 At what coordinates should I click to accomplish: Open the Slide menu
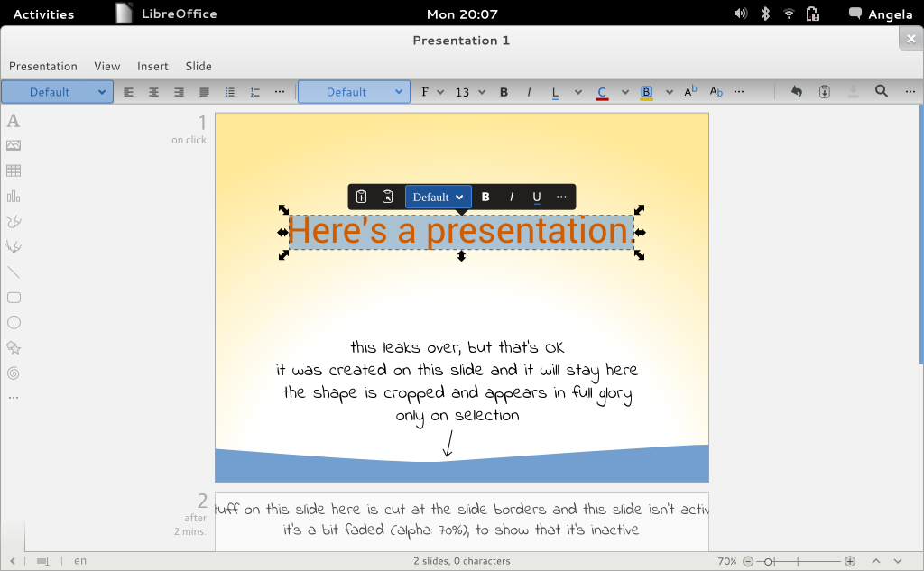pos(199,66)
